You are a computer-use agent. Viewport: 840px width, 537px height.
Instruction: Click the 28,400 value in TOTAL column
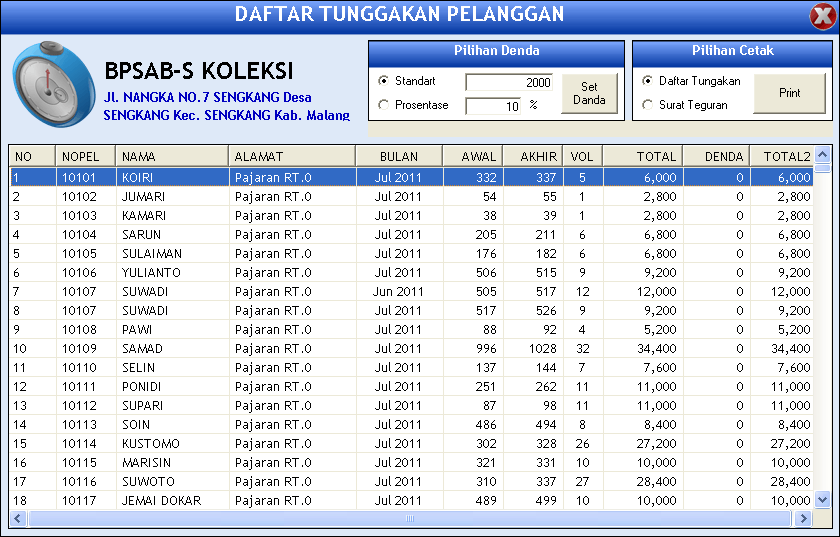pyautogui.click(x=643, y=482)
